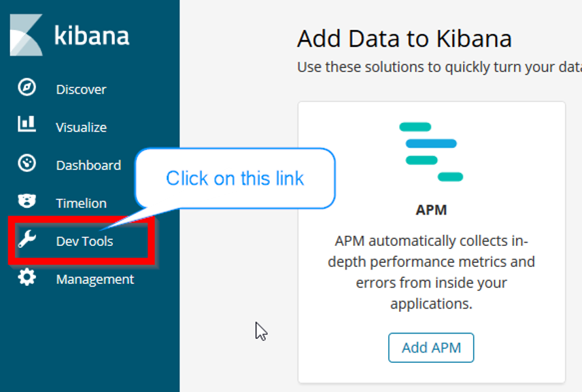The width and height of the screenshot is (582, 392).
Task: Click the Add Data to Kibana heading
Action: (404, 39)
